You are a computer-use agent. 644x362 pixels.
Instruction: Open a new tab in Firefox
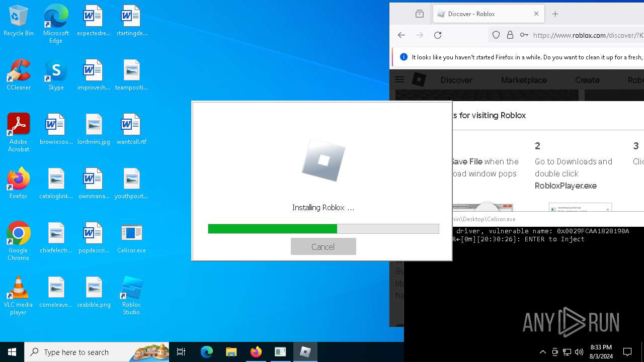tap(555, 14)
